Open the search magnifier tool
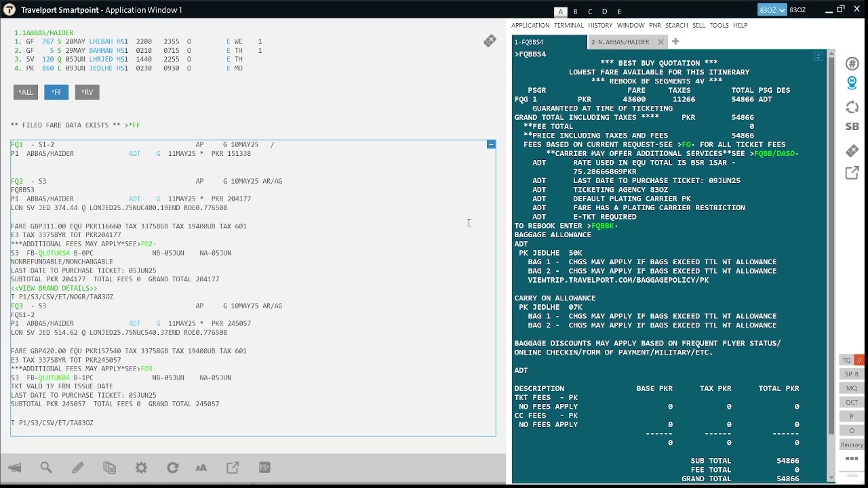This screenshot has height=488, width=868. [x=46, y=468]
